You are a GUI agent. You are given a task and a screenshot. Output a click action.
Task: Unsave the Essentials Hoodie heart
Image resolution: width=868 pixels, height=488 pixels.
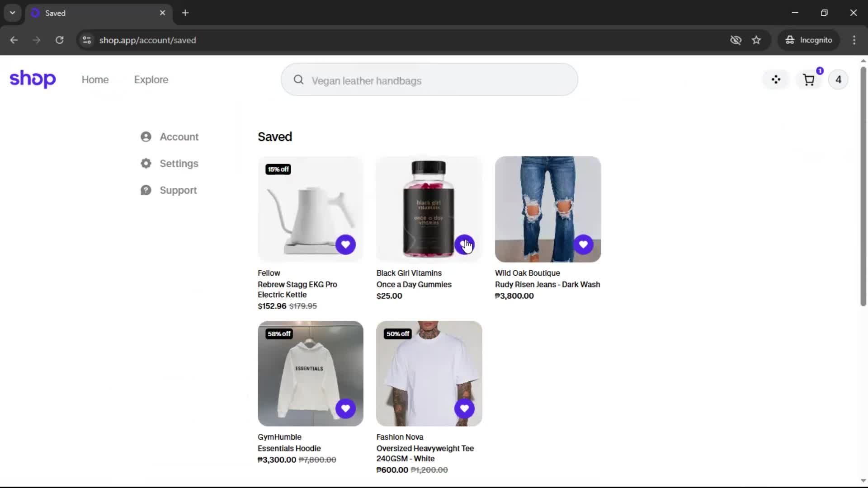(x=345, y=408)
